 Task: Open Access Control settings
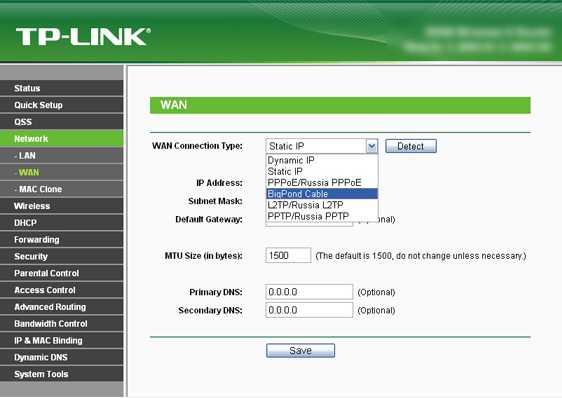click(61, 290)
